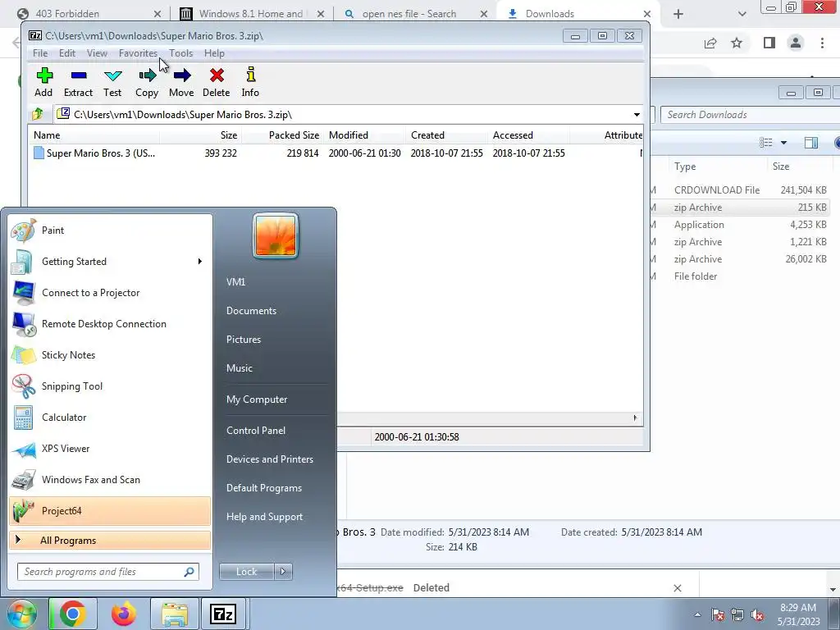The image size is (840, 630).
Task: Show hidden system tray icons
Action: click(x=697, y=614)
